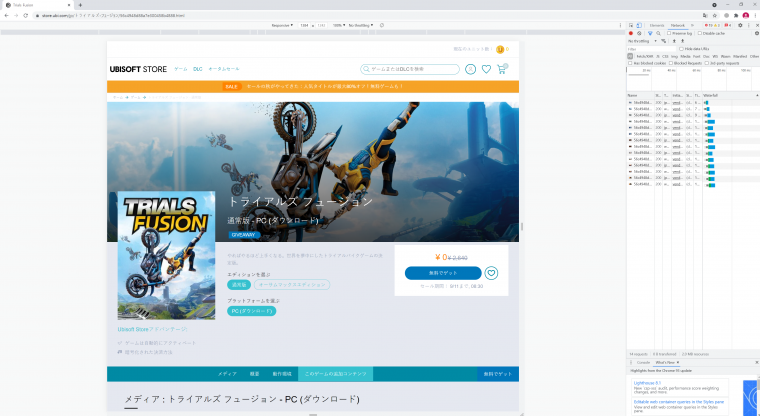
Task: Tick the Hide data URLs checkbox
Action: [681, 49]
